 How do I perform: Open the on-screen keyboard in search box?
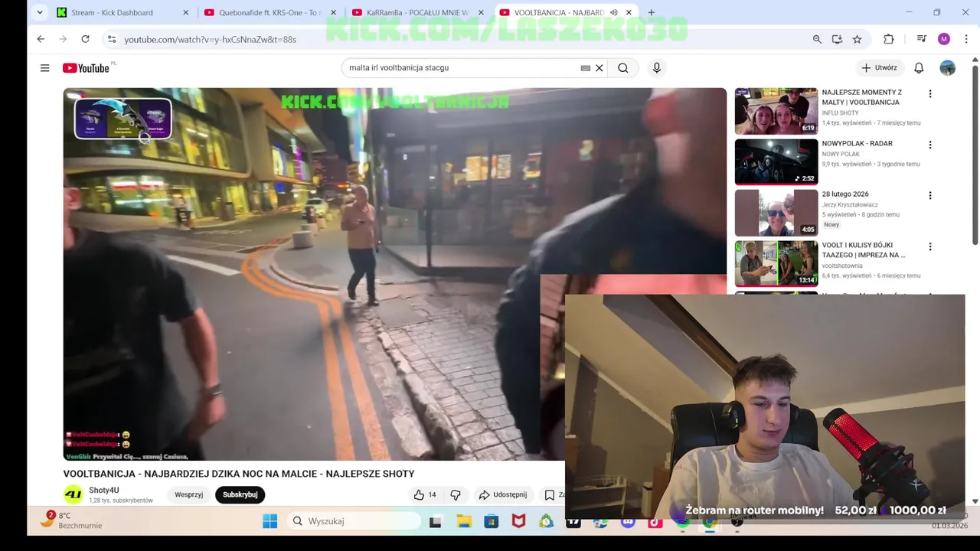click(586, 68)
